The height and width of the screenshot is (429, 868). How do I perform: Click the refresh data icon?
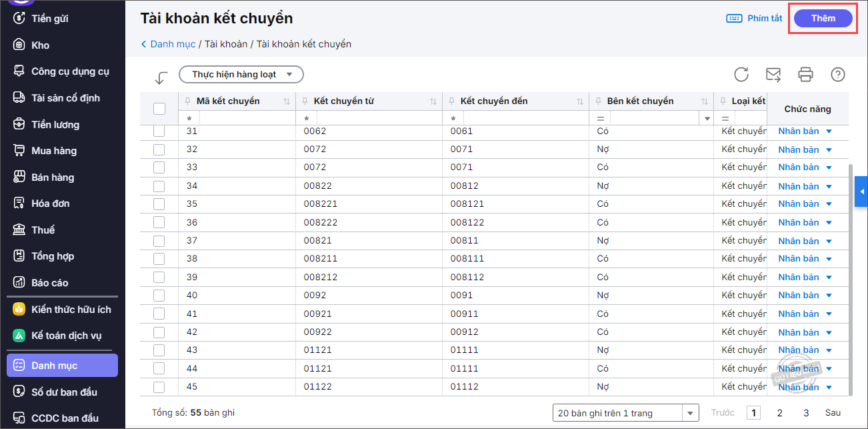tap(741, 74)
